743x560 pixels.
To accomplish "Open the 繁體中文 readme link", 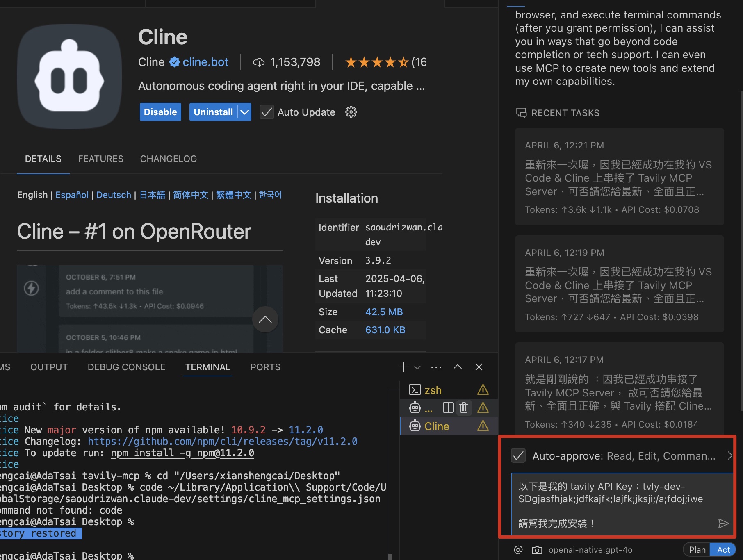I will coord(234,195).
